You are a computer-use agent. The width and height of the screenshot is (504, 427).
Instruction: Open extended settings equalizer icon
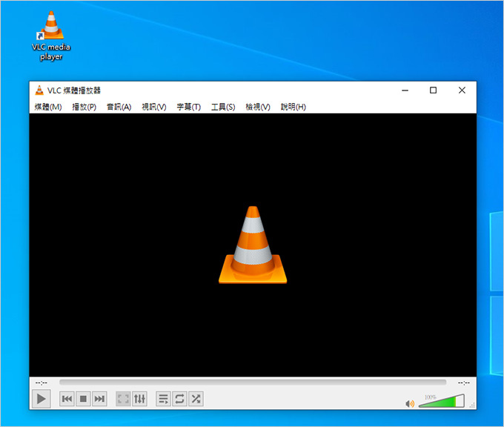point(139,399)
